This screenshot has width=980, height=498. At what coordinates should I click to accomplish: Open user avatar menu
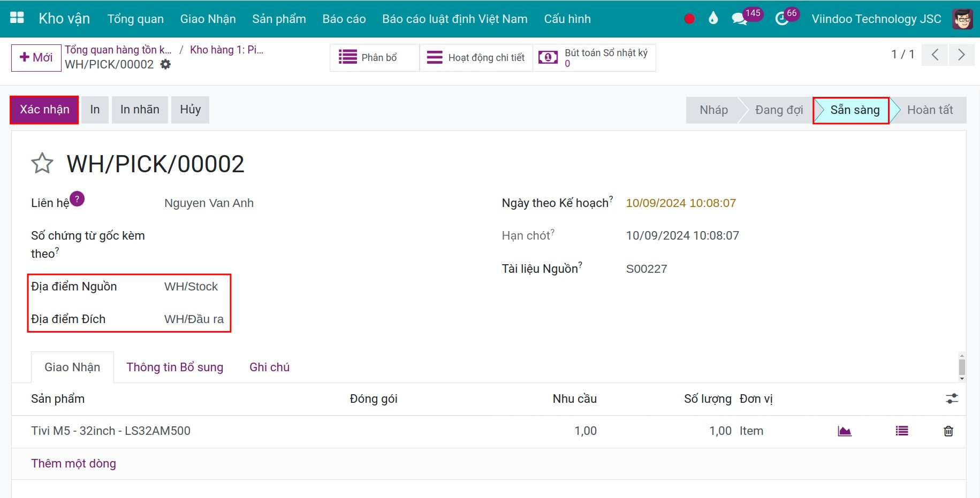tap(962, 19)
